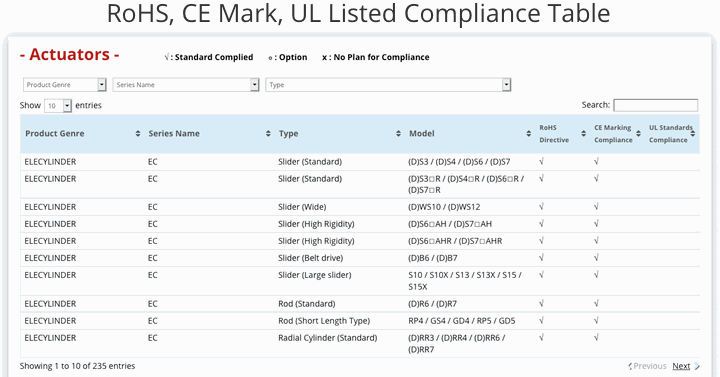Click the Previous page link
The width and height of the screenshot is (720, 377).
click(x=649, y=366)
